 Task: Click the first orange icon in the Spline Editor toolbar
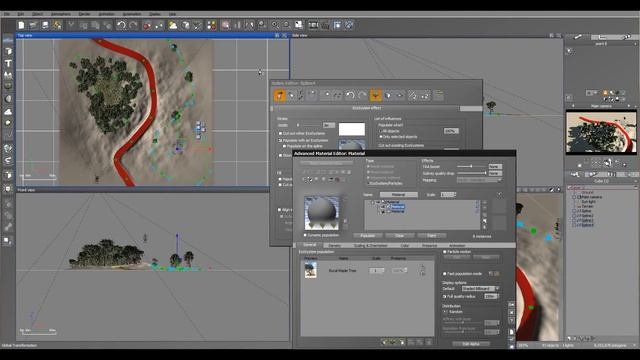280,96
